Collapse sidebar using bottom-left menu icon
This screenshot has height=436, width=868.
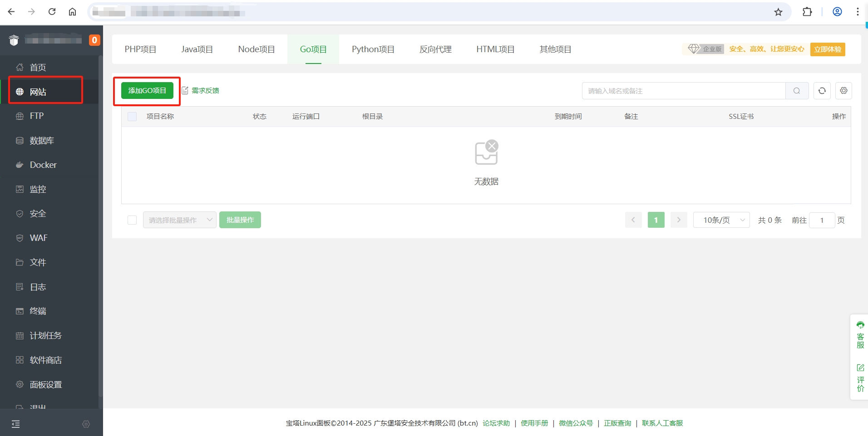pyautogui.click(x=16, y=424)
